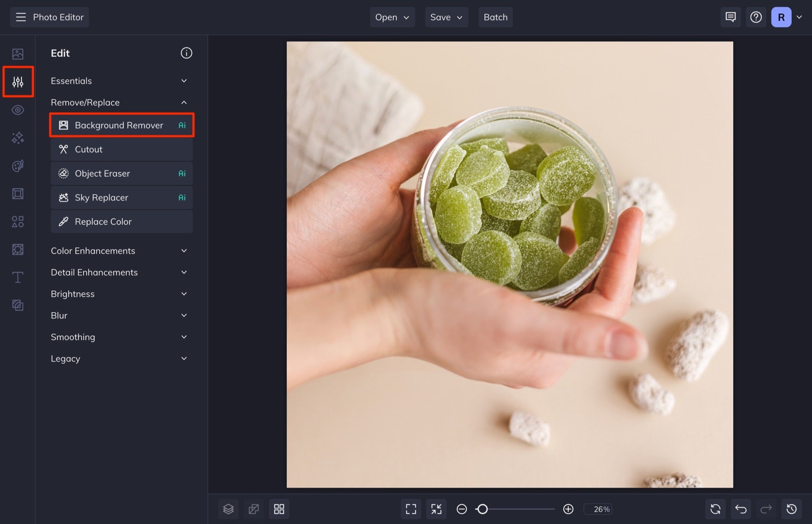Click the Batch button
Image resolution: width=812 pixels, height=524 pixels.
[x=495, y=17]
